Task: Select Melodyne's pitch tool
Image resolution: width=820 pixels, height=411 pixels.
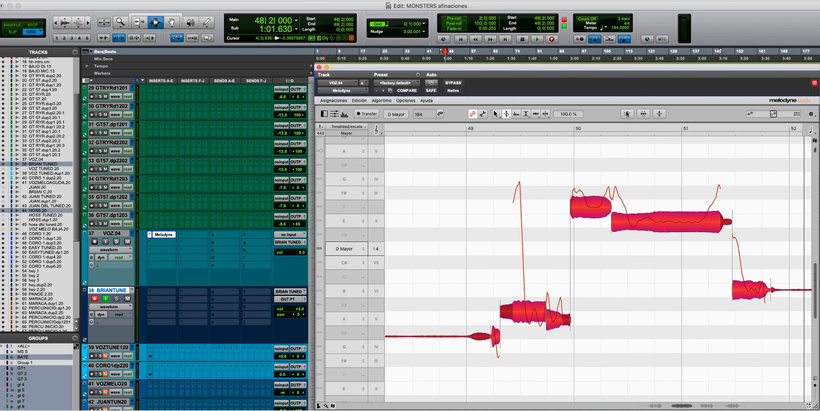Action: click(506, 113)
